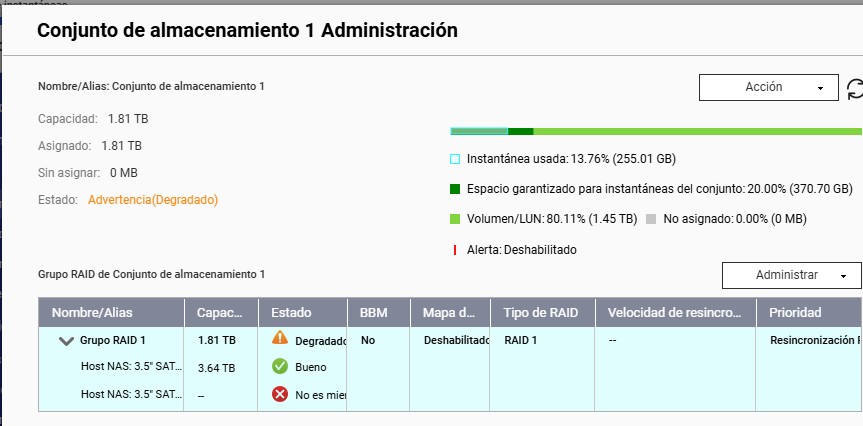Click the Advertencia(Degradado) status text
This screenshot has height=426, width=863.
pyautogui.click(x=153, y=200)
